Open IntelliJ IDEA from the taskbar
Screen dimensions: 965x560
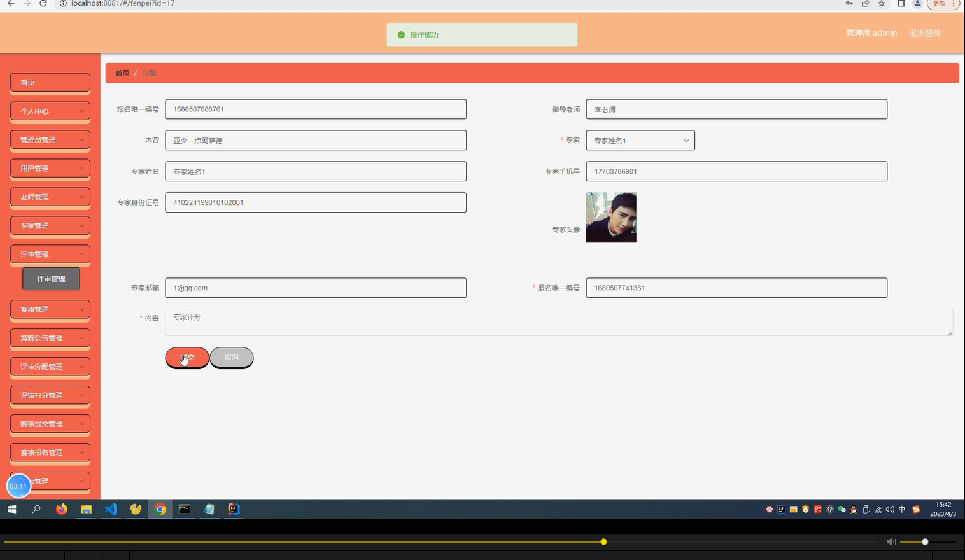pyautogui.click(x=234, y=509)
